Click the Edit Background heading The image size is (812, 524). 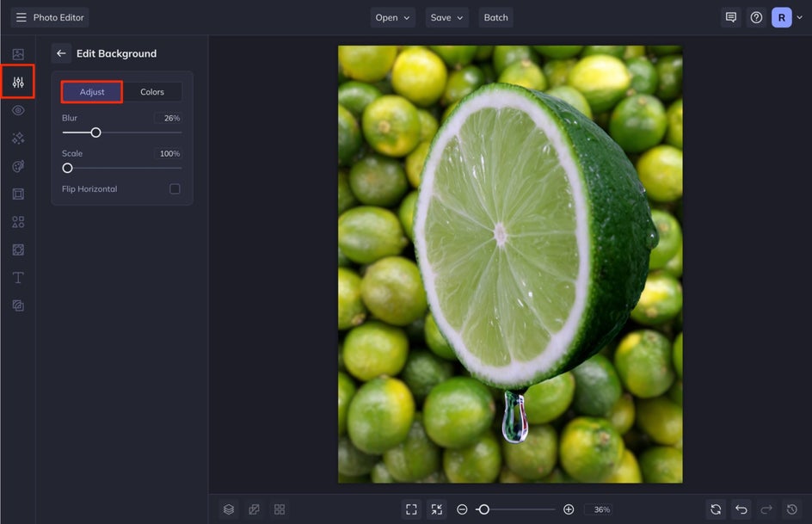(x=116, y=53)
